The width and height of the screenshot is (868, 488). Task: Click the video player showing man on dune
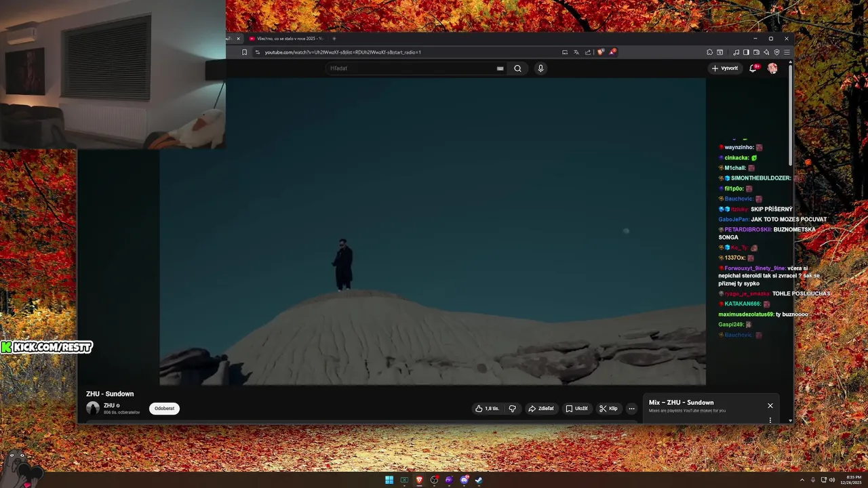433,231
